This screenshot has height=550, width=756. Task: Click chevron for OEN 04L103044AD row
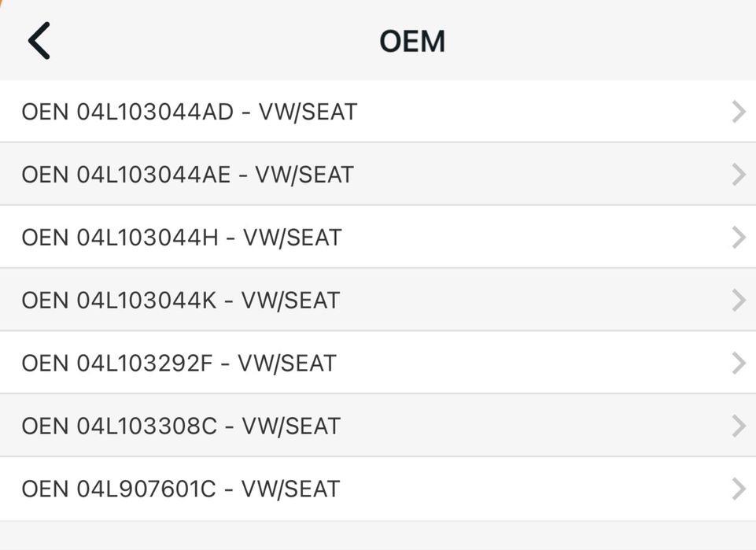(x=738, y=112)
